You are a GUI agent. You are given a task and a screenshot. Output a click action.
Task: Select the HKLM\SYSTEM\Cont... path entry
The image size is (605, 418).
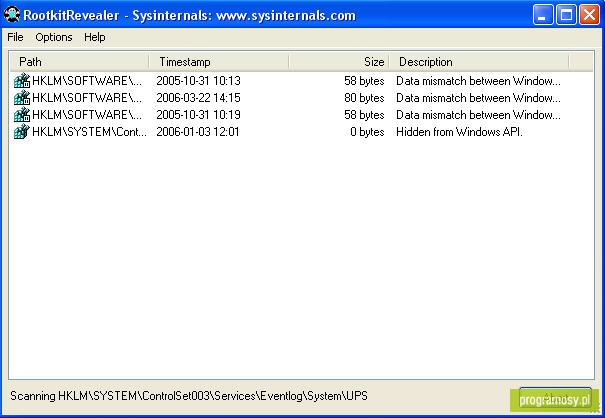pos(89,132)
